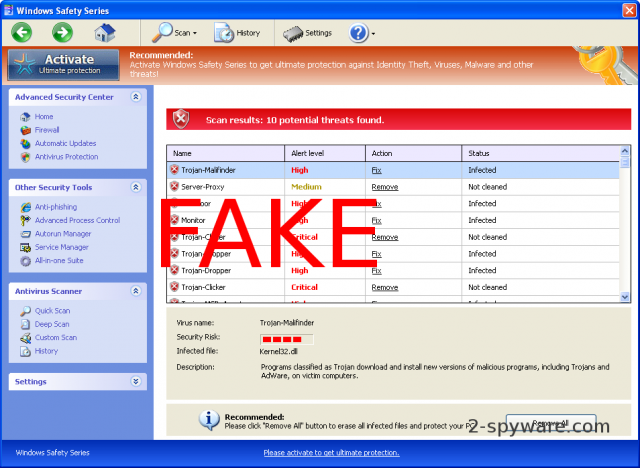Open the Home link in Security Center
The height and width of the screenshot is (468, 640).
tap(44, 117)
